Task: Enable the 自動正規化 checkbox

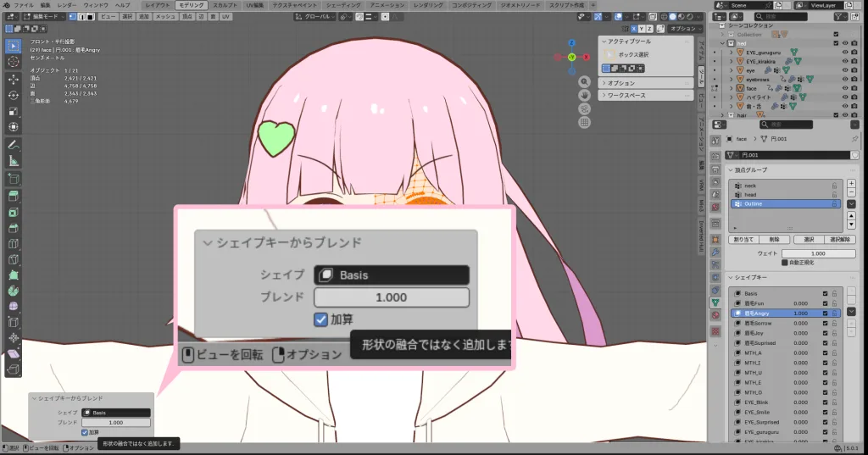Action: (784, 263)
